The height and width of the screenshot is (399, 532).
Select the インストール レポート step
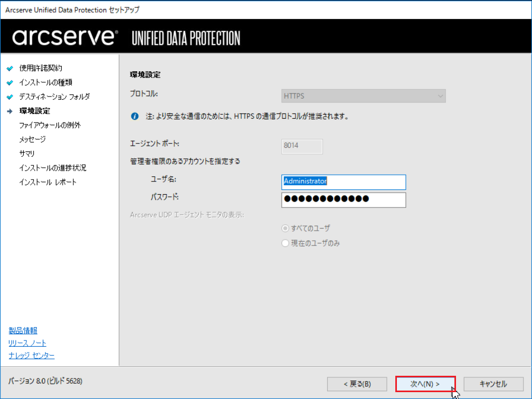click(x=48, y=182)
